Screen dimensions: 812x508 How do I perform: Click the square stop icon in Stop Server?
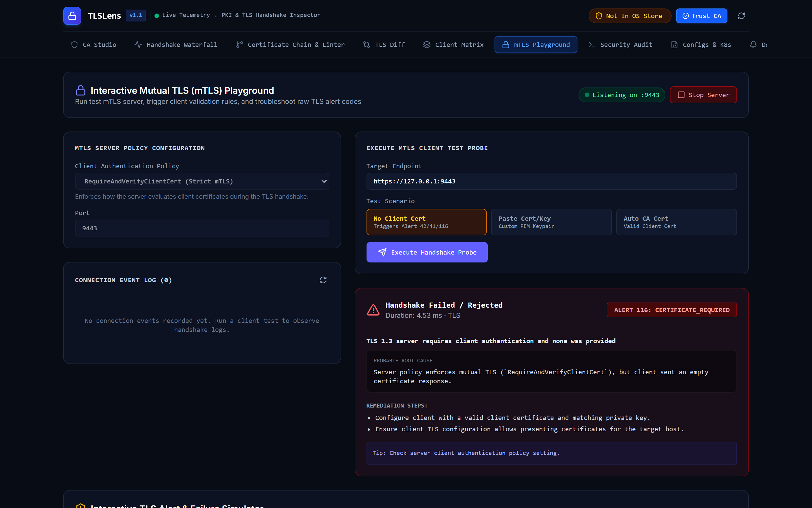click(681, 95)
